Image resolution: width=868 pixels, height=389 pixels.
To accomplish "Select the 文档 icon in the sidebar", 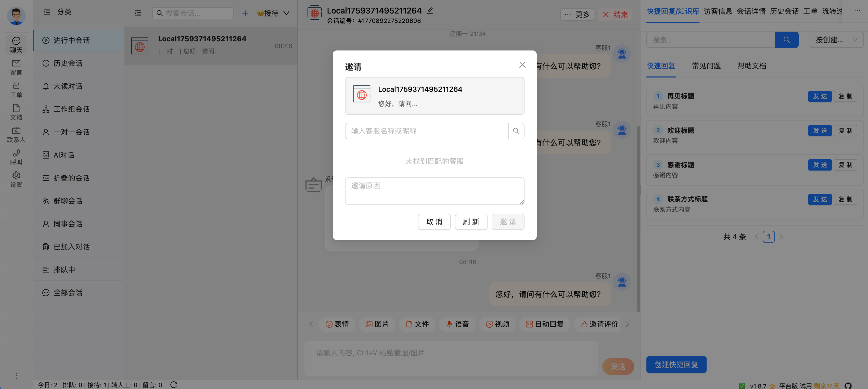I will point(16,112).
